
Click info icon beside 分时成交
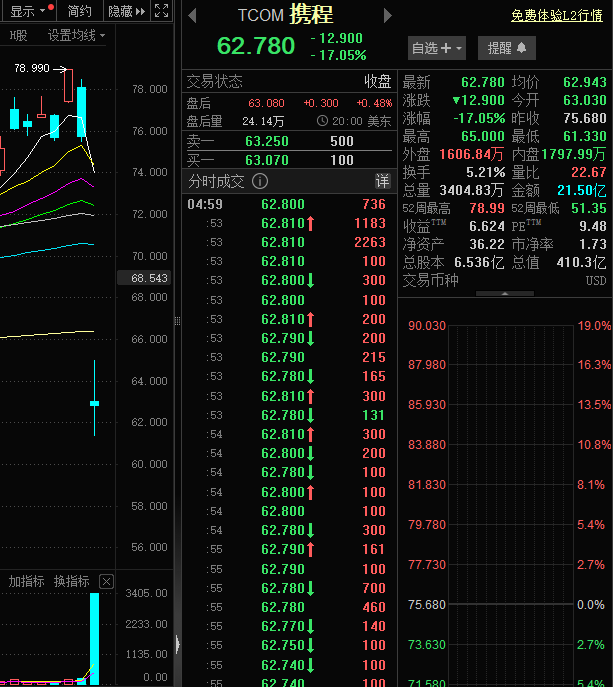click(x=260, y=181)
